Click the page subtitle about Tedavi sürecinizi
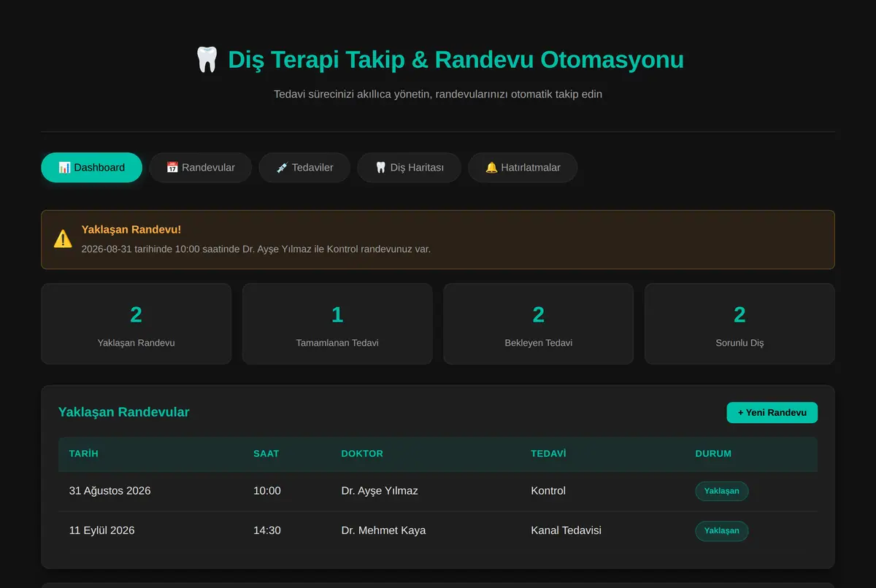 tap(438, 94)
